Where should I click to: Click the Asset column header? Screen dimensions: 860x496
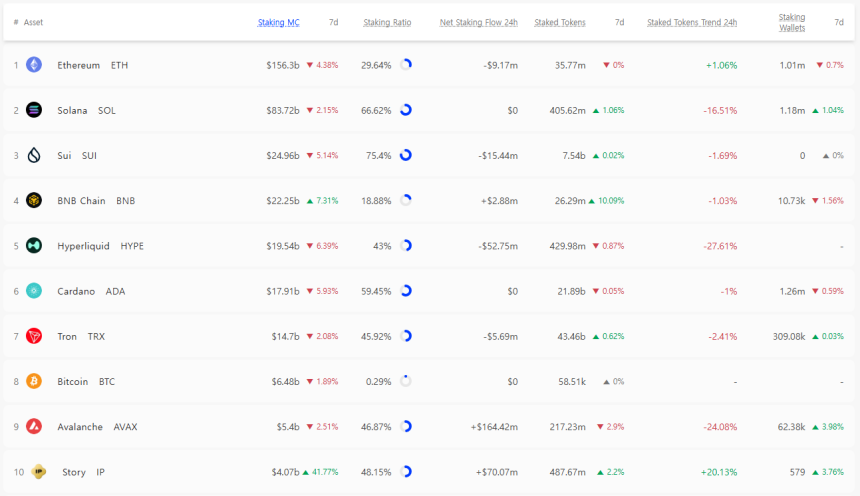click(x=33, y=22)
